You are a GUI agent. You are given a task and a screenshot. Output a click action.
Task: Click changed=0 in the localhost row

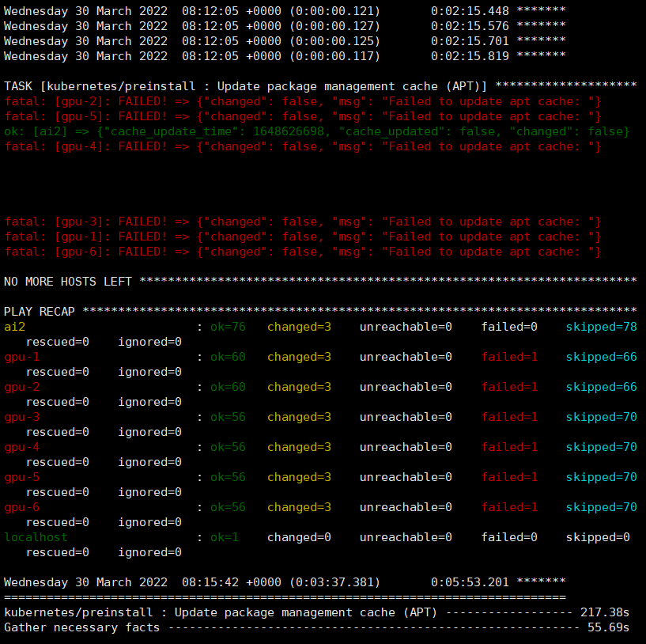299,537
